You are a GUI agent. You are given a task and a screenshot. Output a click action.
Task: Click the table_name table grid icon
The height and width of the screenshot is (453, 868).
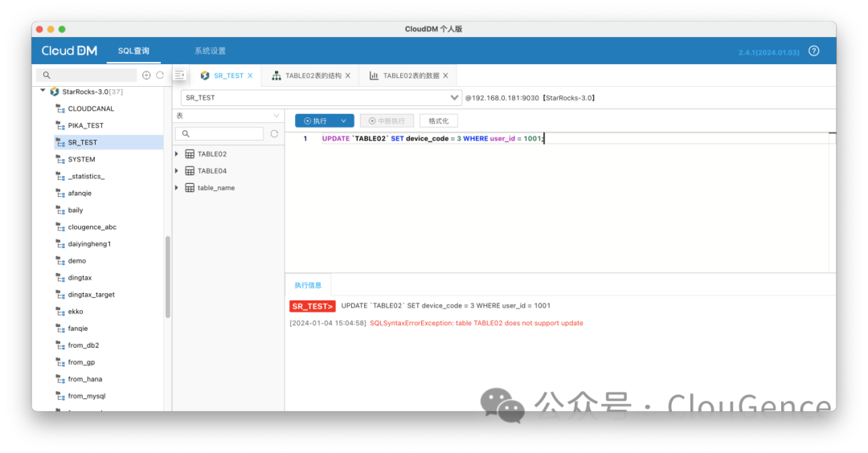(190, 188)
